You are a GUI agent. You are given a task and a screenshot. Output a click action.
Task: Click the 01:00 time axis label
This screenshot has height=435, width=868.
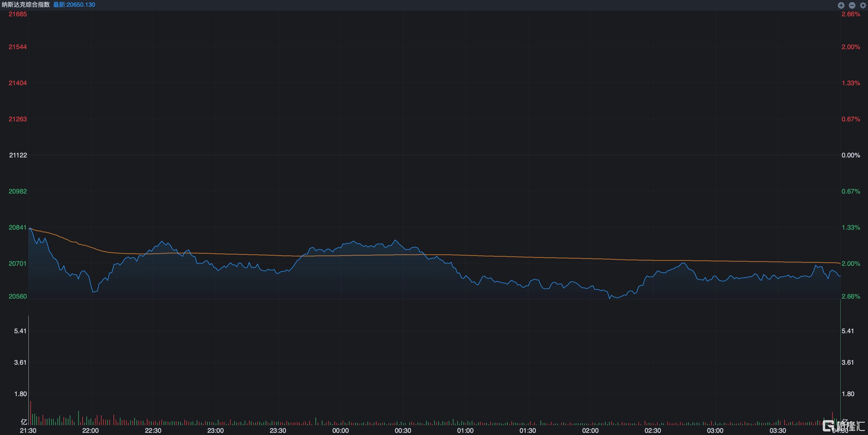[465, 431]
